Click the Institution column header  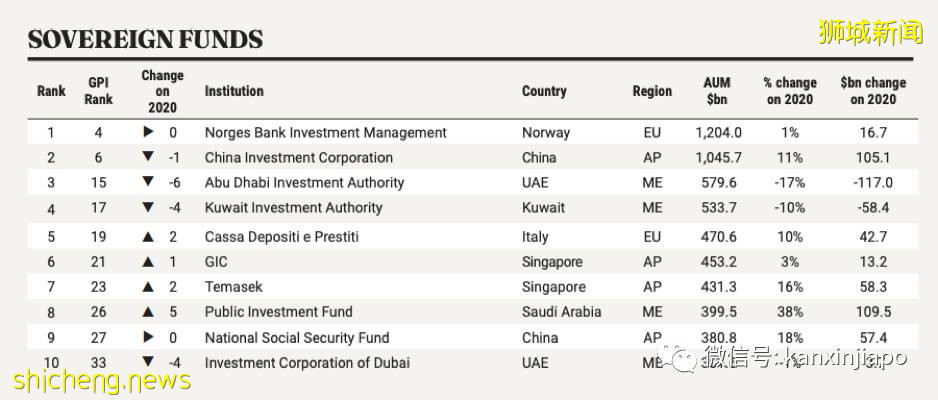[234, 91]
